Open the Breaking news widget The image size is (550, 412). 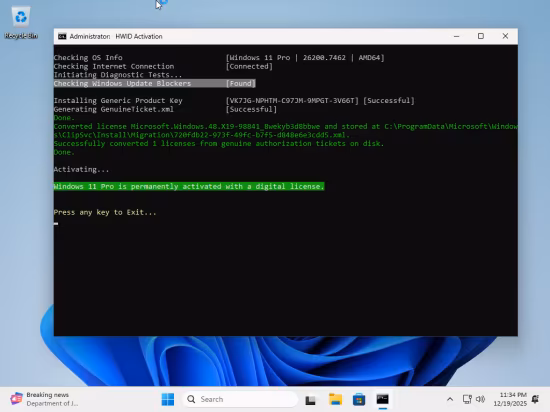[44, 399]
